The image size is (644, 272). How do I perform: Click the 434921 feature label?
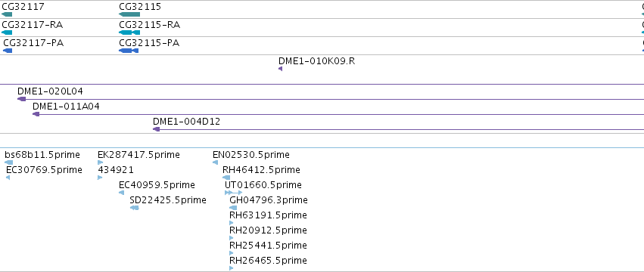point(116,170)
